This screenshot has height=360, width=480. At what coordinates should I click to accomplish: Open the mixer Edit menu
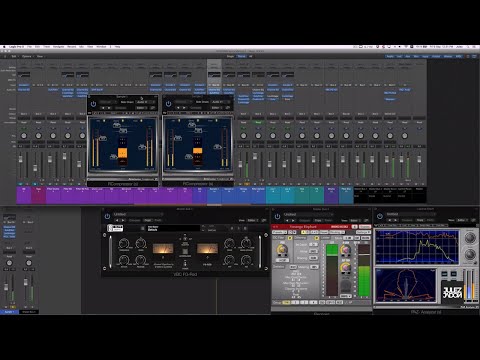click(14, 56)
